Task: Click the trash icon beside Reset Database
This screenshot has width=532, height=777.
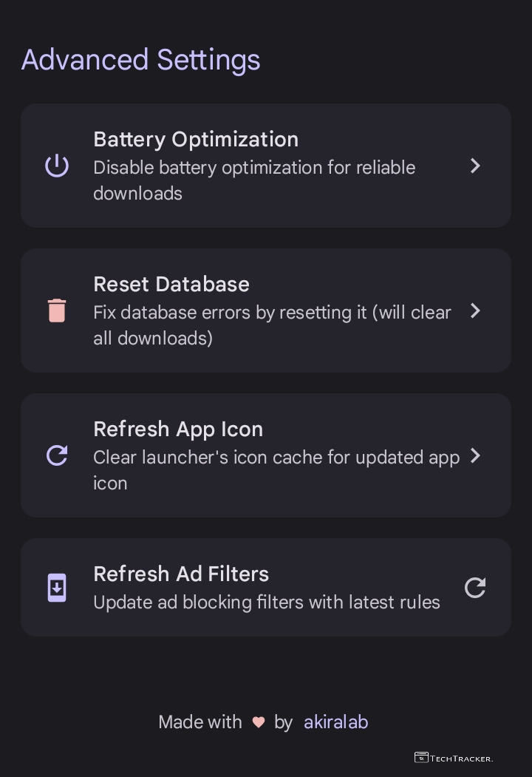Action: pos(57,311)
